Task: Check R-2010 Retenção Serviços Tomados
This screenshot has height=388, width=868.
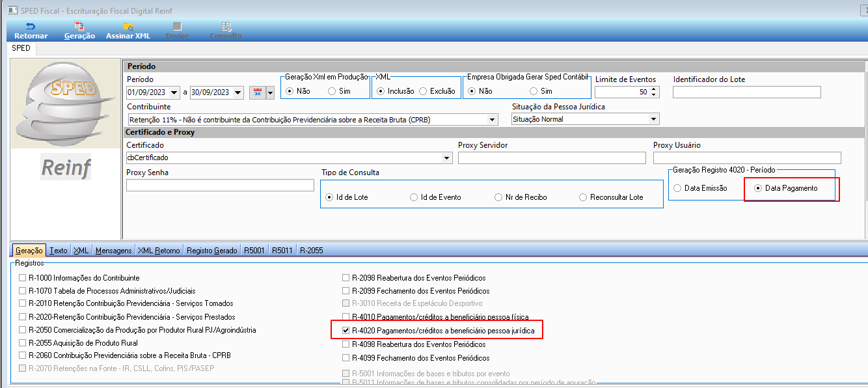Action: [x=23, y=303]
